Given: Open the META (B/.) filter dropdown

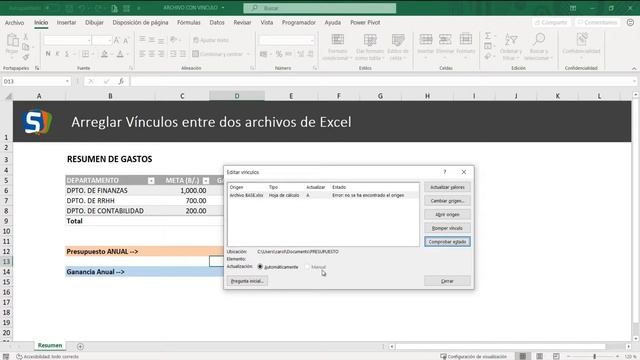Looking at the screenshot, I should pos(206,180).
